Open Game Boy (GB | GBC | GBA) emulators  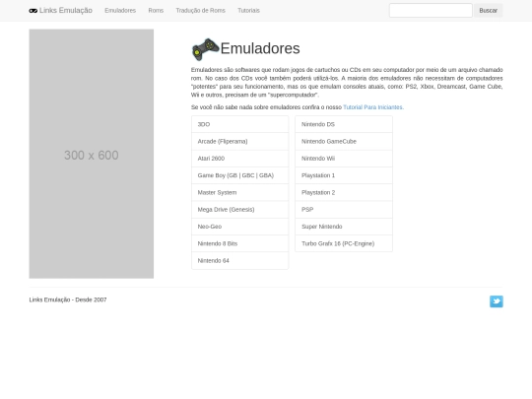coord(239,175)
